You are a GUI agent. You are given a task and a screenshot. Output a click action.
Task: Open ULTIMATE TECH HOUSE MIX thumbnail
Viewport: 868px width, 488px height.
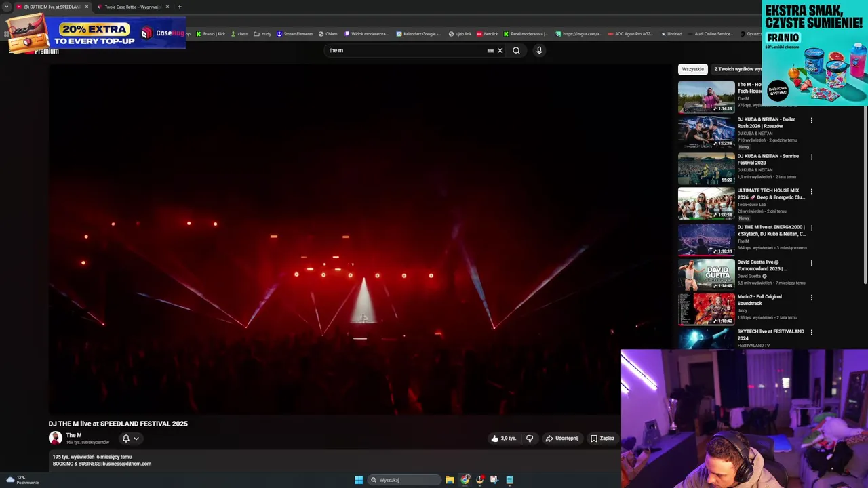click(706, 203)
